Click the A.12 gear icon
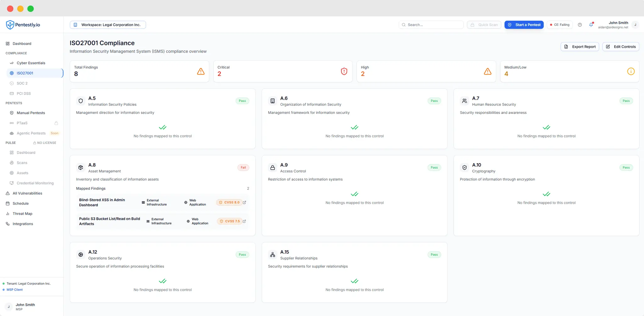The height and width of the screenshot is (316, 644). [81, 255]
